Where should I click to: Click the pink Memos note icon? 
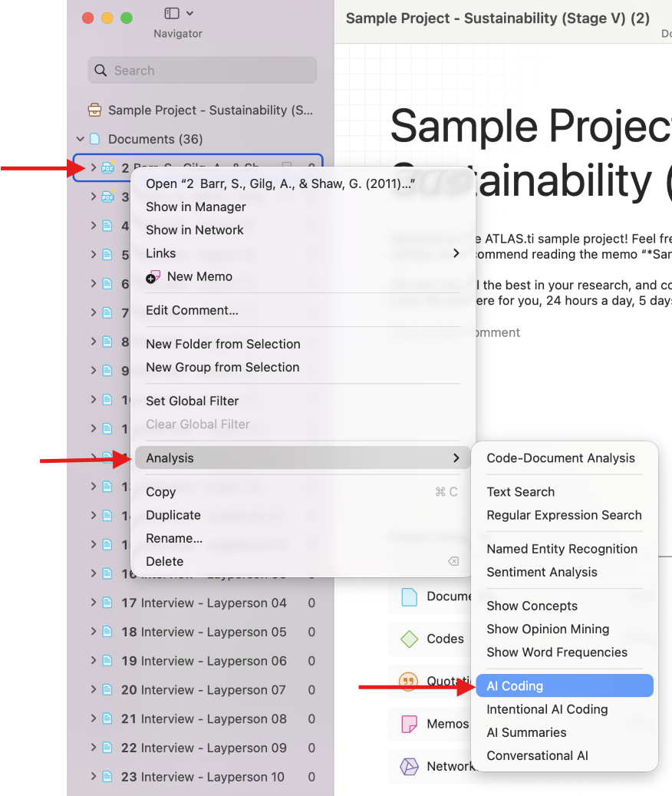pos(410,724)
